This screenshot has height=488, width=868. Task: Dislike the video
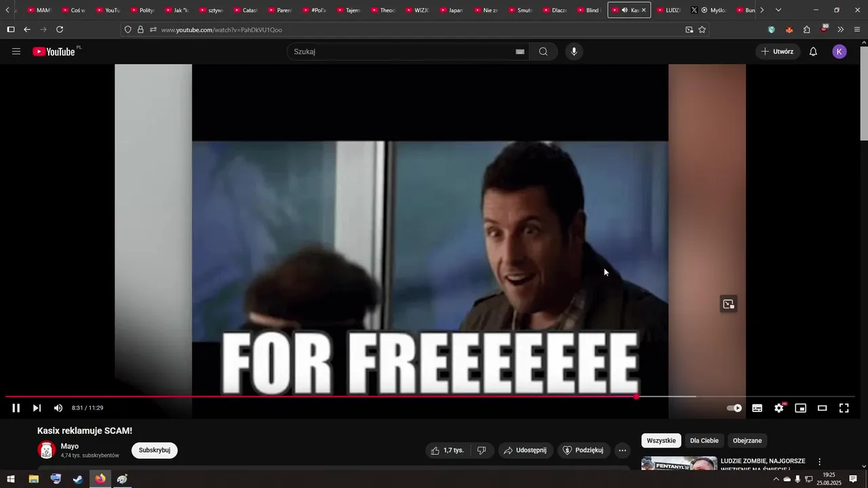click(481, 450)
